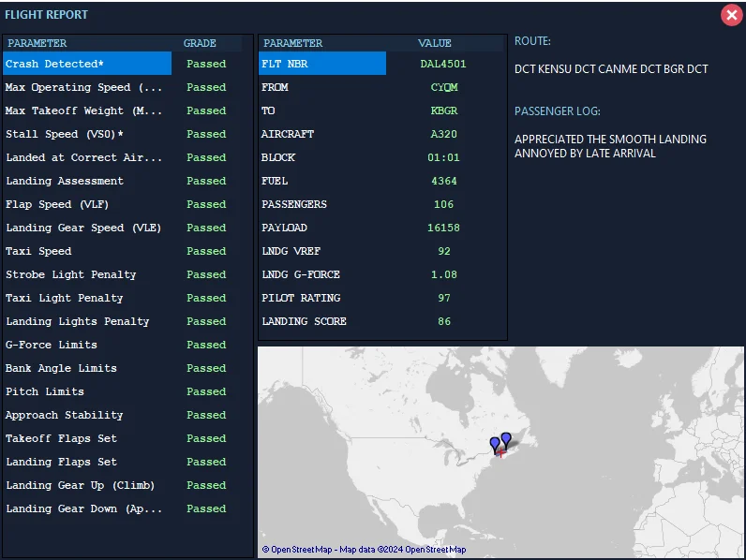
Task: Select the Strobe Light Penalty row
Action: pyautogui.click(x=122, y=274)
